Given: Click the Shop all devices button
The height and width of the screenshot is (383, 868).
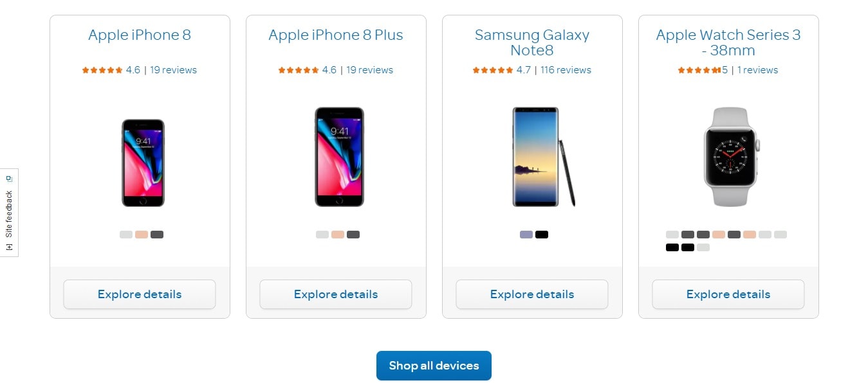Looking at the screenshot, I should click(434, 366).
